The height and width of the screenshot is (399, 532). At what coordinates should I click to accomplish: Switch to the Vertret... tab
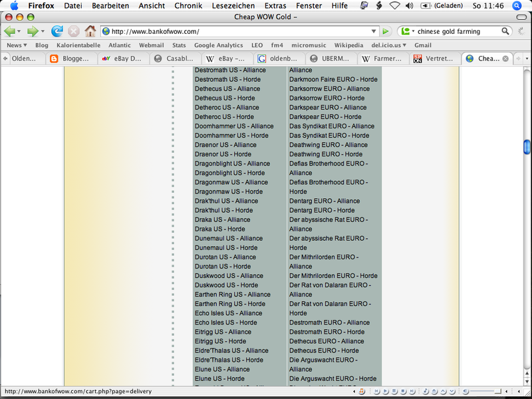[435, 59]
